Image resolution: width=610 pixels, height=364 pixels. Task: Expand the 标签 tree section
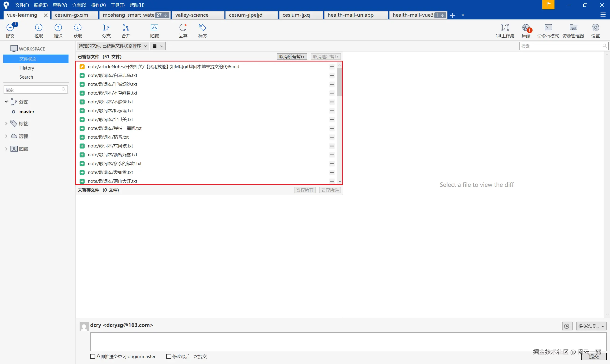coord(6,124)
